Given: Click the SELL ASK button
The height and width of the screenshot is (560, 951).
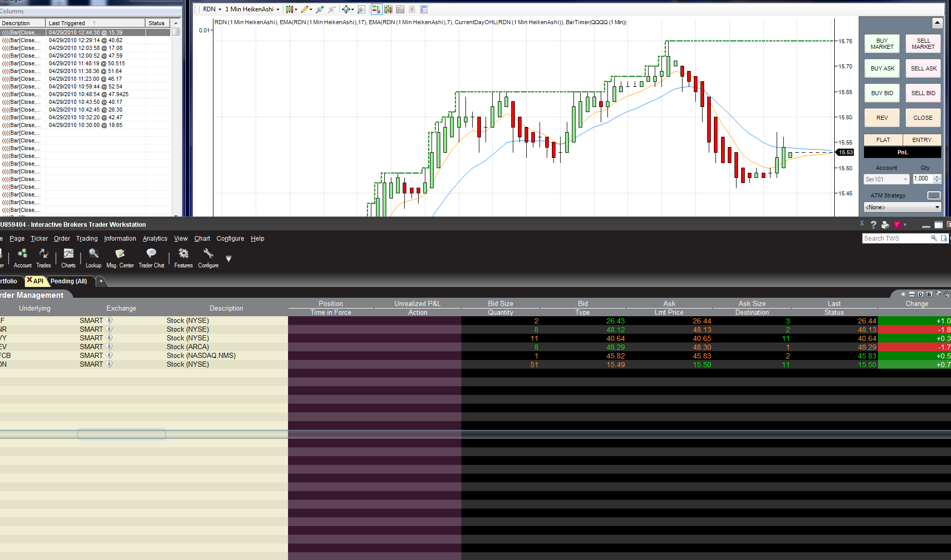Looking at the screenshot, I should tap(923, 68).
